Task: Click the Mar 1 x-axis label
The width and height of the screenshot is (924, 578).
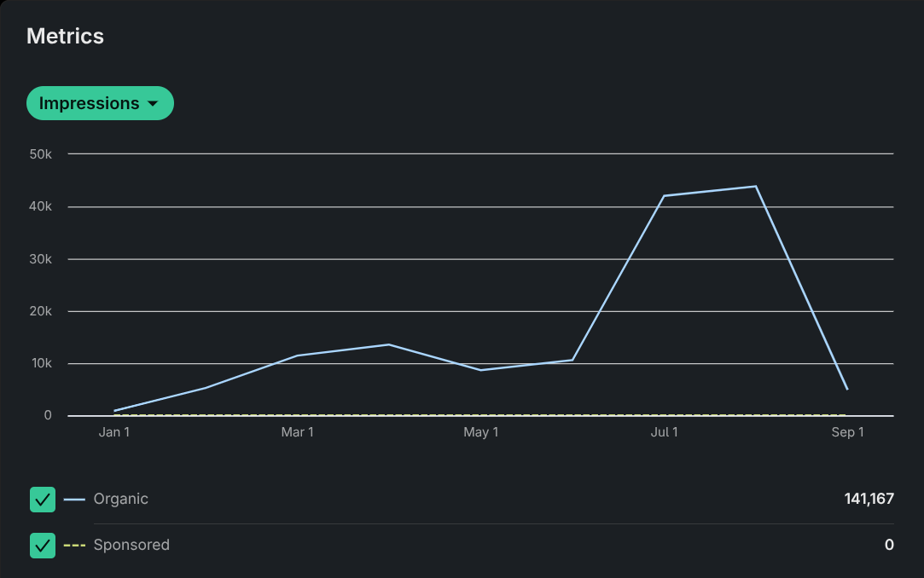Action: coord(298,433)
